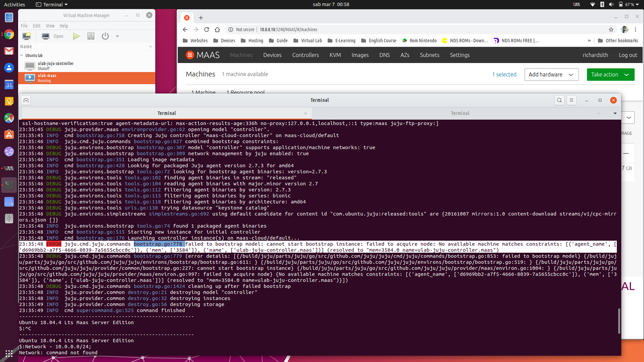644x362 pixels.
Task: Expand the shutdown options dropdown arrow
Action: (x=117, y=36)
